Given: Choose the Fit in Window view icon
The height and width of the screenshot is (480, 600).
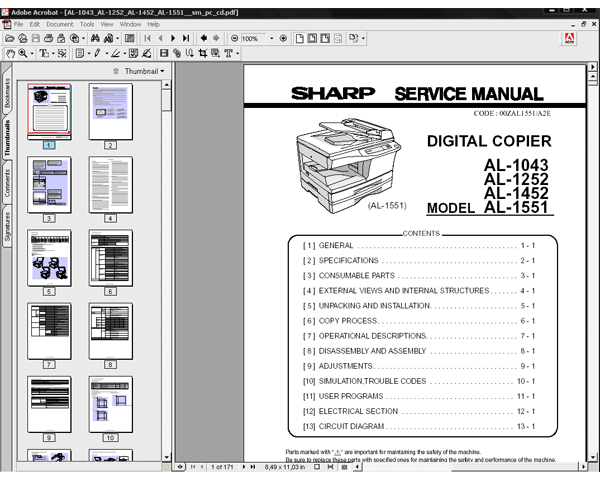Looking at the screenshot, I should (x=312, y=38).
